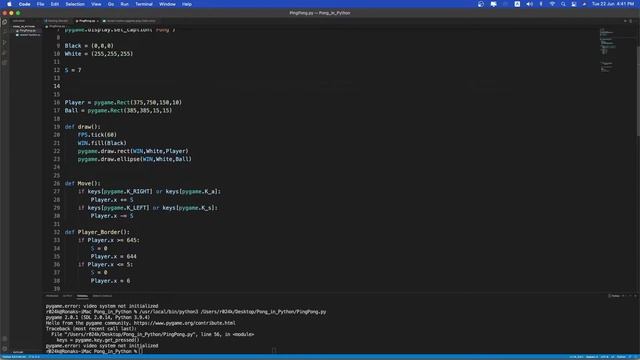Open Spotlight search magnifier icon
This screenshot has height=360, width=640.
pyautogui.click(x=563, y=4)
